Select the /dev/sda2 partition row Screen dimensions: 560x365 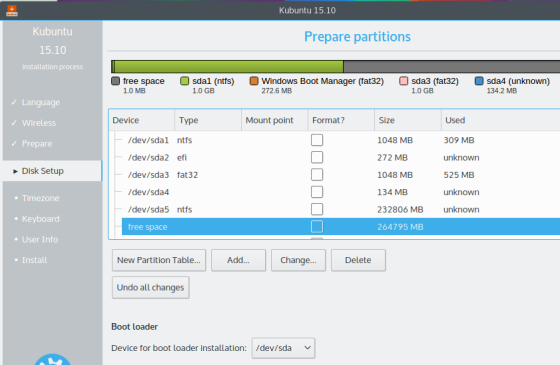click(x=341, y=157)
